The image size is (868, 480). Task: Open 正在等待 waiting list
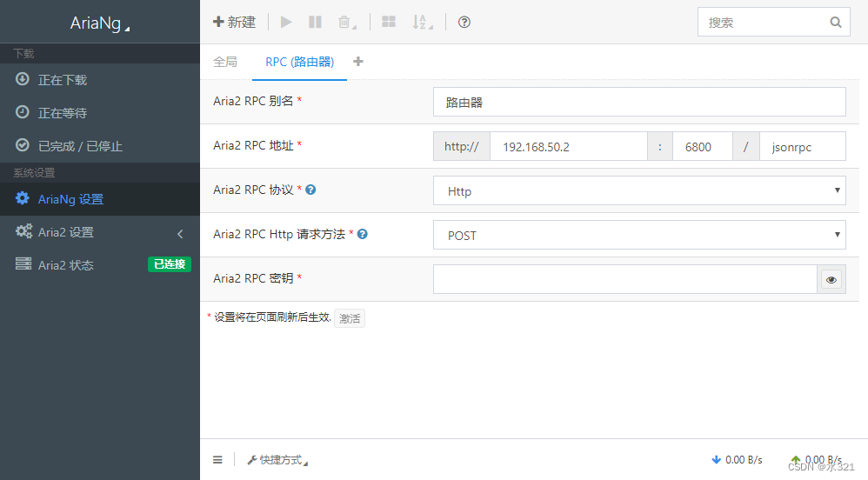[100, 113]
